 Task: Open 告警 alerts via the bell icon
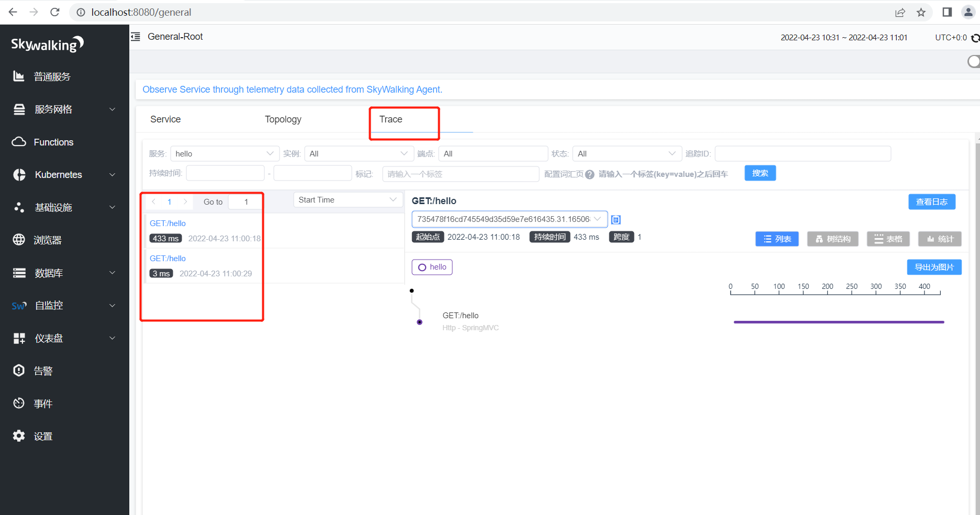click(19, 371)
